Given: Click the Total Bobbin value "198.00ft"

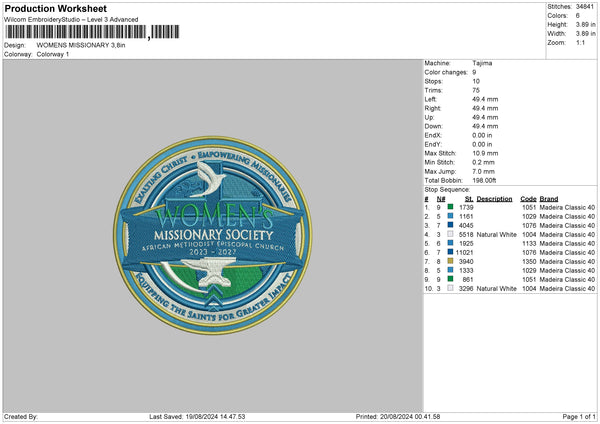Looking at the screenshot, I should (x=484, y=180).
